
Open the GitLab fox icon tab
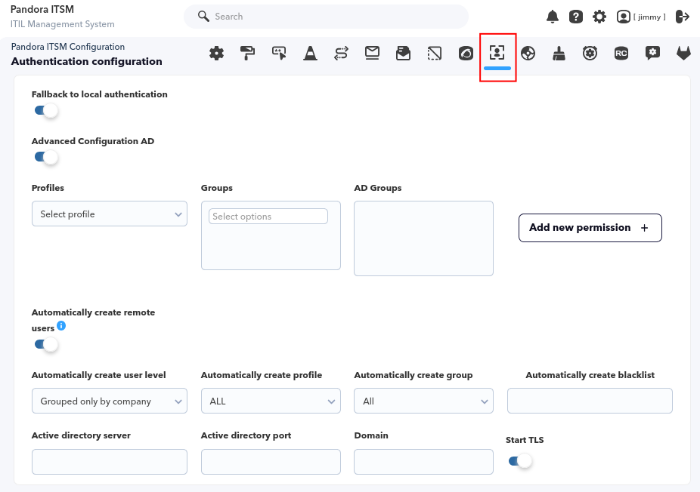(683, 54)
